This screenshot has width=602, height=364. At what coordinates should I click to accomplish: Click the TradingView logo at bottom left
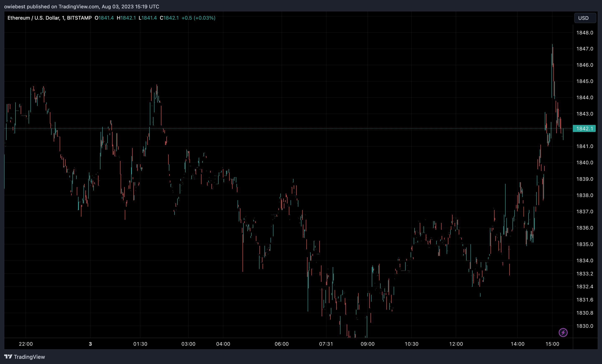point(24,357)
